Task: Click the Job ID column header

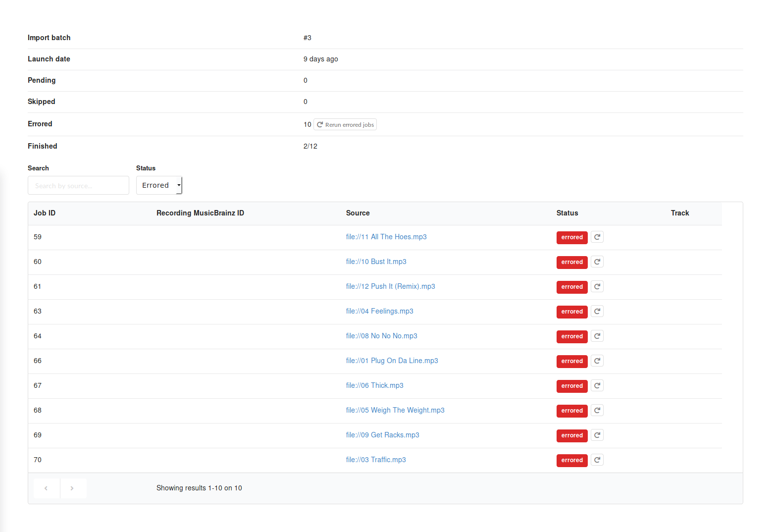Action: [45, 213]
